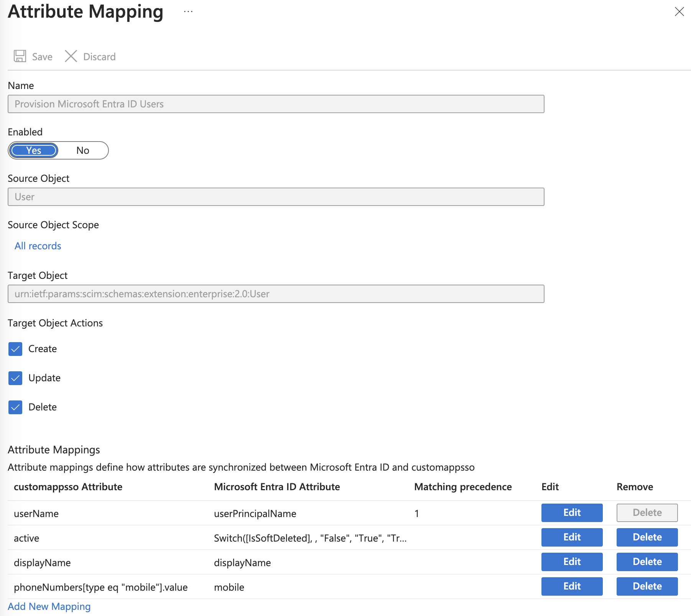Image resolution: width=691 pixels, height=616 pixels.
Task: Click Add New Mapping link
Action: tap(49, 606)
